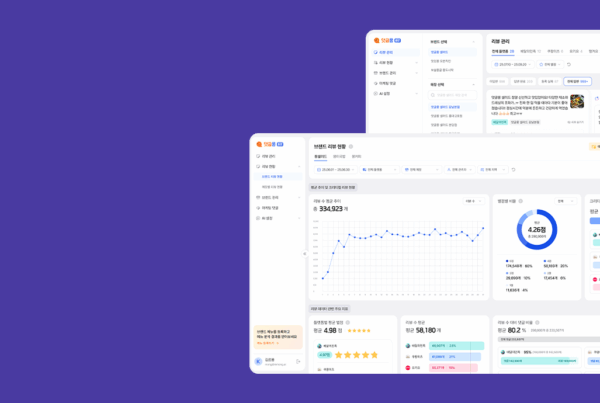600x403 pixels.
Task: Click the info icon beside 브랜드 리뷰 현황 title
Action: [x=351, y=146]
